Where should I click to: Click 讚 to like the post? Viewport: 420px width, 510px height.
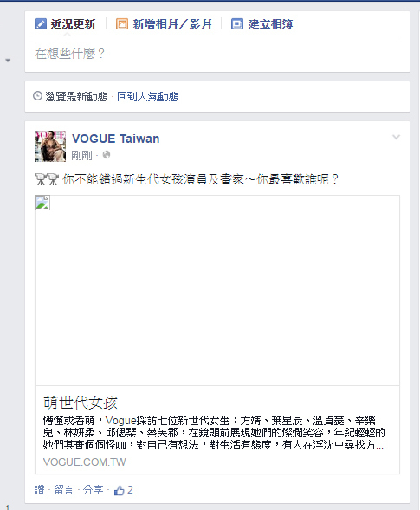[39, 490]
